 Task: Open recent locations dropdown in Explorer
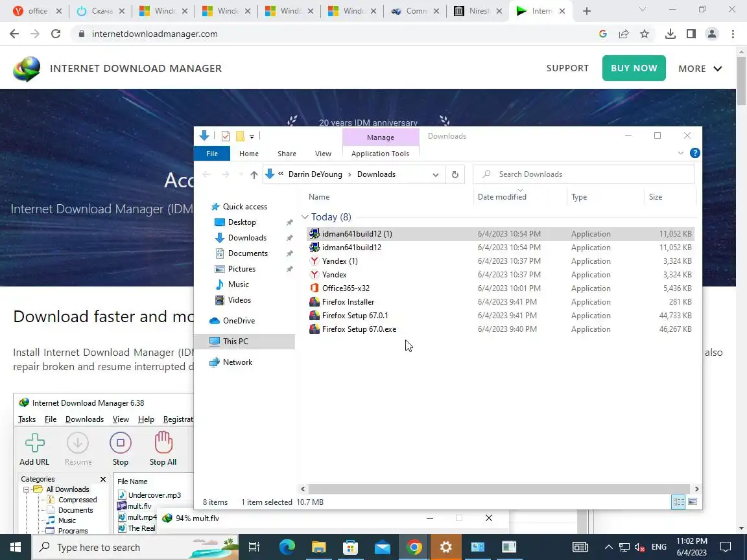tap(241, 175)
